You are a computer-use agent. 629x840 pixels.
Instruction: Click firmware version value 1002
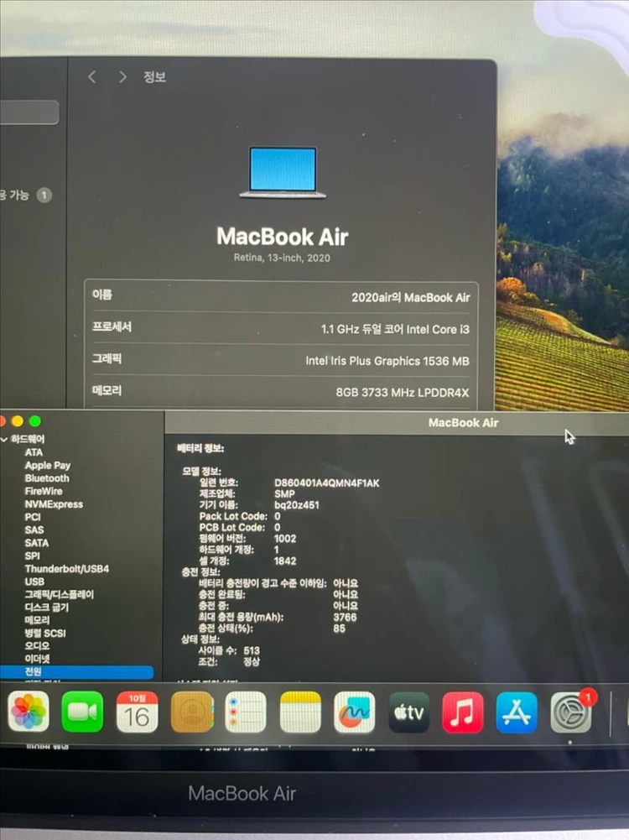click(x=285, y=539)
